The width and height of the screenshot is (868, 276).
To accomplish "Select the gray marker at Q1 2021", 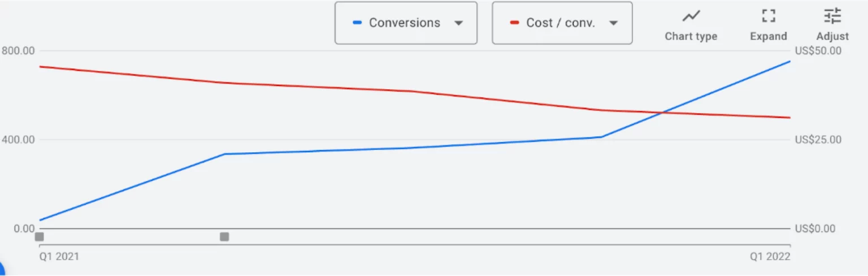I will (40, 236).
